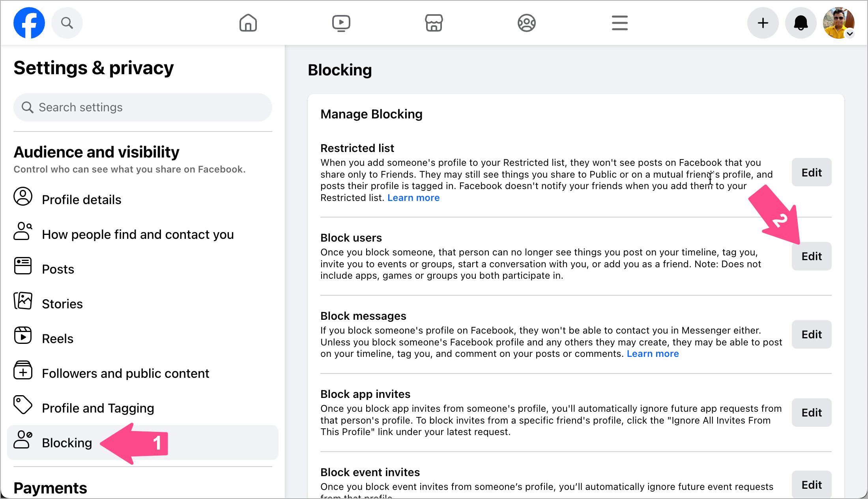The height and width of the screenshot is (499, 868).
Task: Open Learn more under Block messages
Action: (x=653, y=354)
